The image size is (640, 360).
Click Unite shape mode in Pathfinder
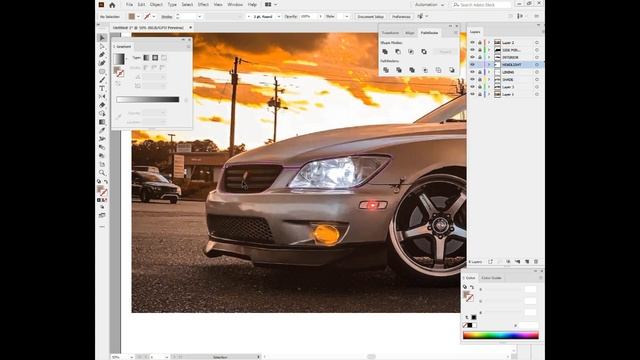tap(385, 51)
